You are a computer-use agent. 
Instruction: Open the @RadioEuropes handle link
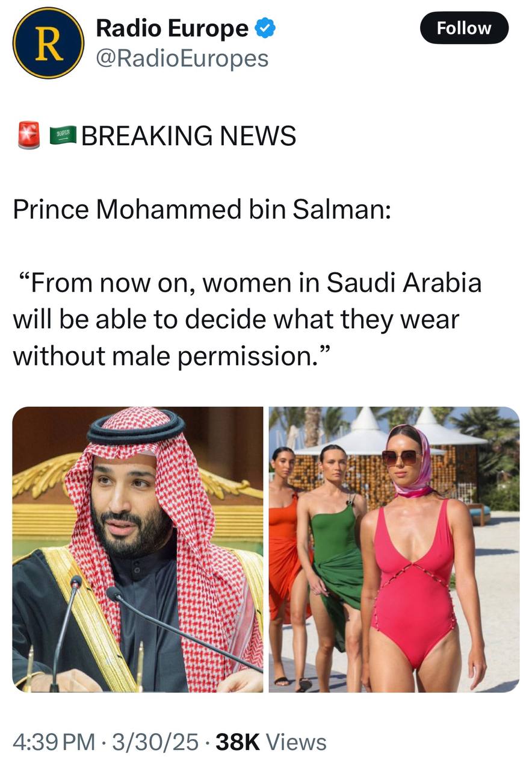[x=182, y=58]
